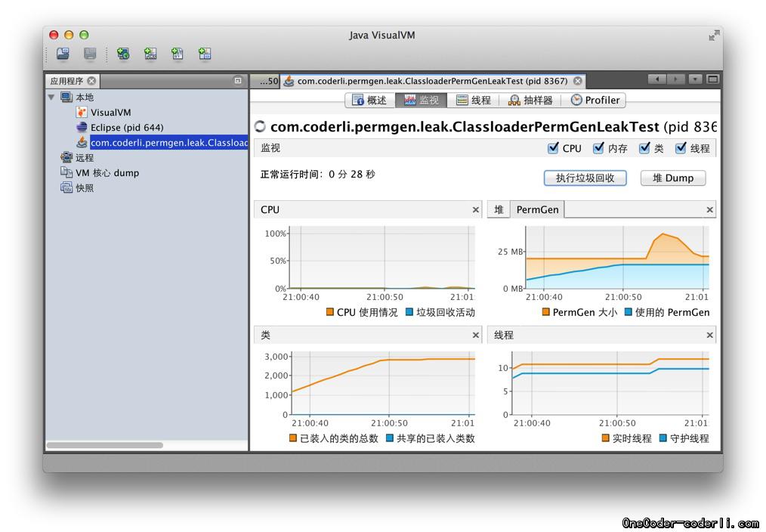Select Eclipse (pid 644) in the tree
This screenshot has height=532, width=766.
pyautogui.click(x=126, y=127)
